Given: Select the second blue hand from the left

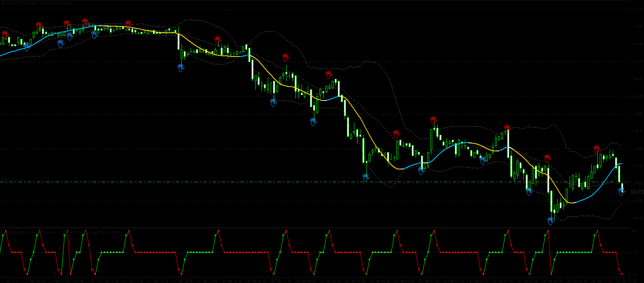Looking at the screenshot, I should 61,44.
